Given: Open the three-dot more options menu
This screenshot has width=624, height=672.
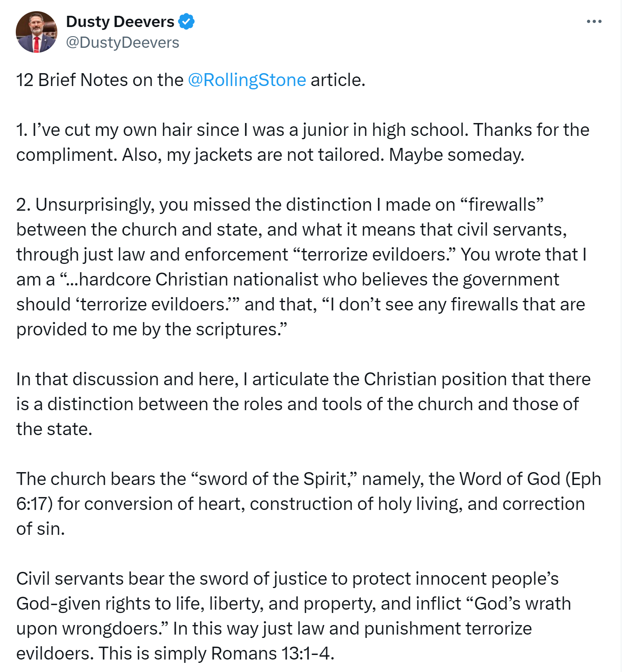Looking at the screenshot, I should click(594, 22).
